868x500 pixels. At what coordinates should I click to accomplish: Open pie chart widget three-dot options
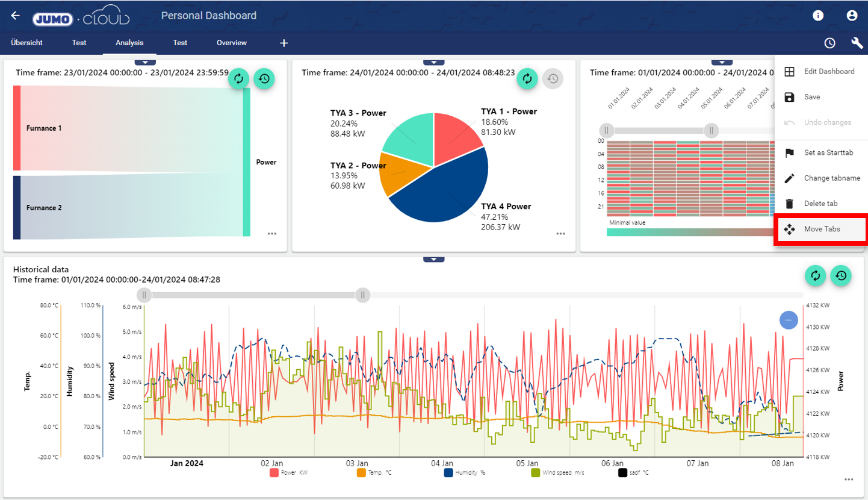[x=560, y=234]
